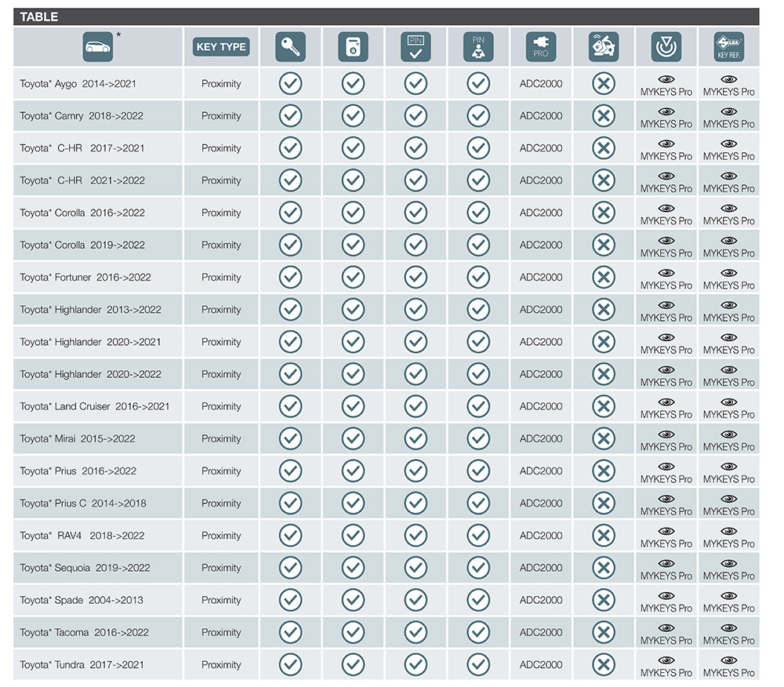Click the car alarm signal header icon
Screen dimensions: 784x687
tap(604, 47)
